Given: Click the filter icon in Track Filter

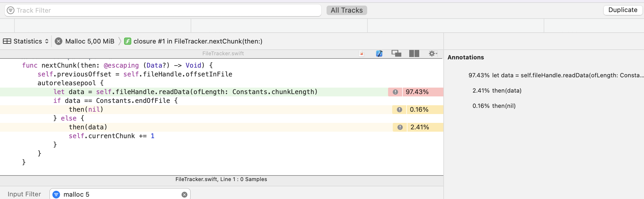Looking at the screenshot, I should [x=11, y=11].
